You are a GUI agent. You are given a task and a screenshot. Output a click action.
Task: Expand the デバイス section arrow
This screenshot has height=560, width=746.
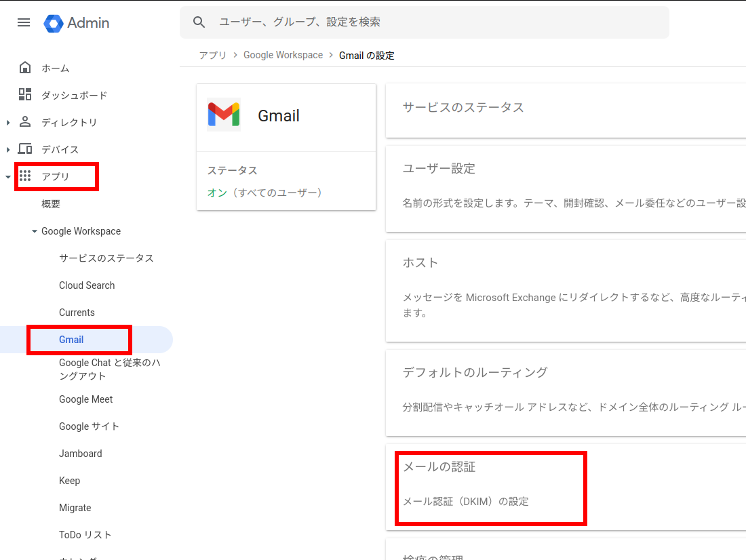(8, 150)
